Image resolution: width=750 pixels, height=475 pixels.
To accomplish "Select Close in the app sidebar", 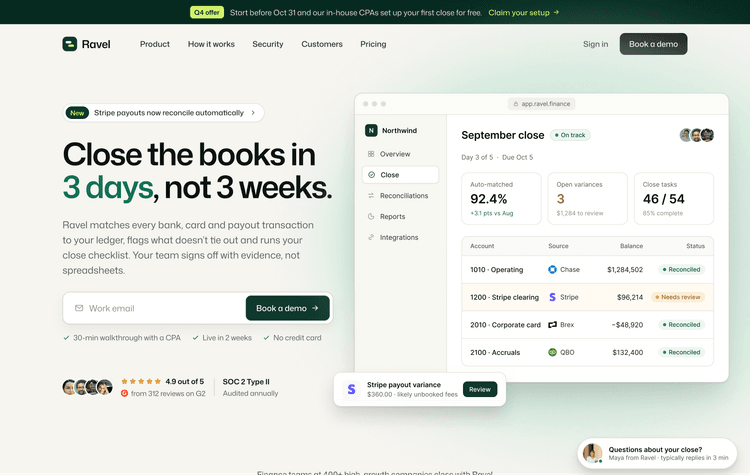I will 400,175.
